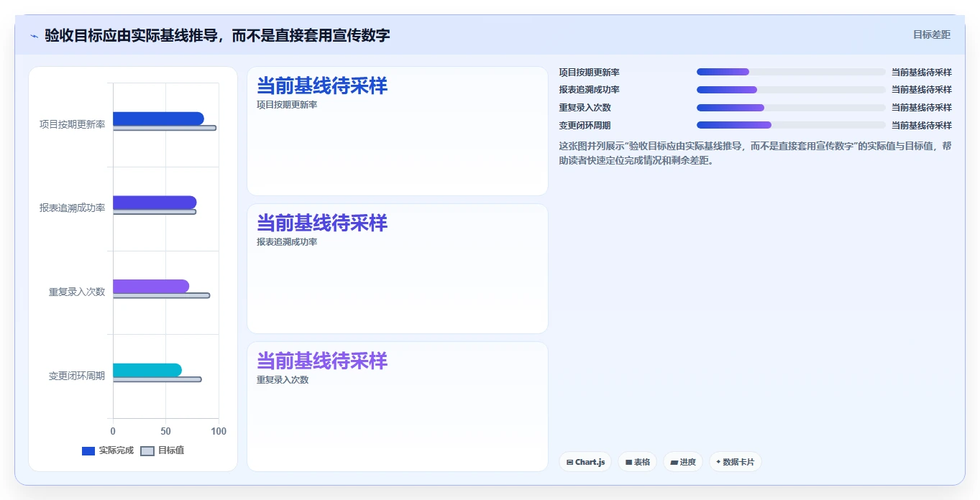The height and width of the screenshot is (500, 980).
Task: Click the 报表追溯成功率 progress bar
Action: point(791,90)
